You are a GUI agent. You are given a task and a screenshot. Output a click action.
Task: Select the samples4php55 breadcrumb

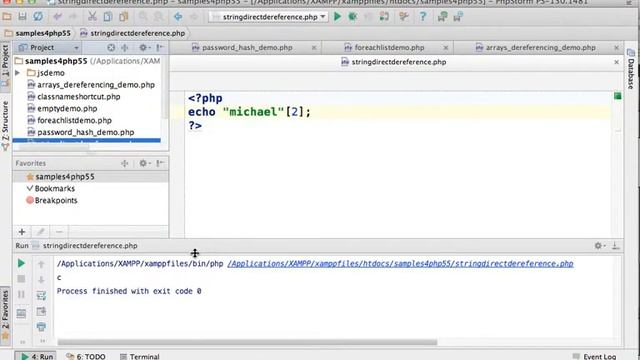click(38, 33)
